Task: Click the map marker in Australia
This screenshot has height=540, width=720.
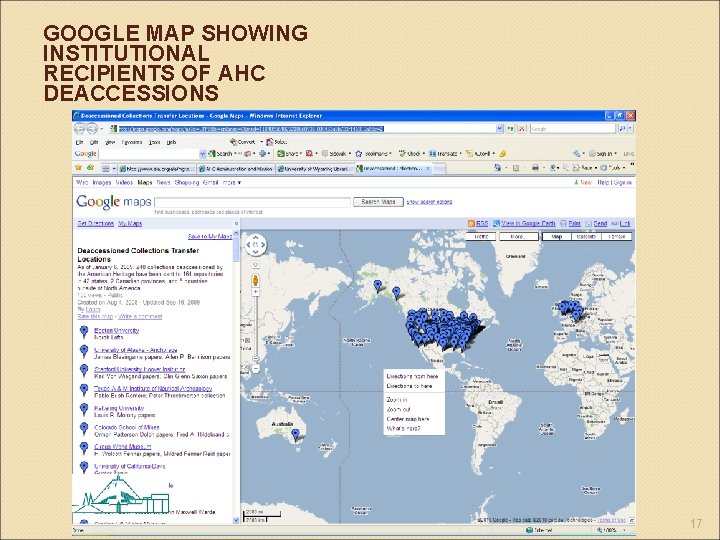Action: click(x=296, y=434)
